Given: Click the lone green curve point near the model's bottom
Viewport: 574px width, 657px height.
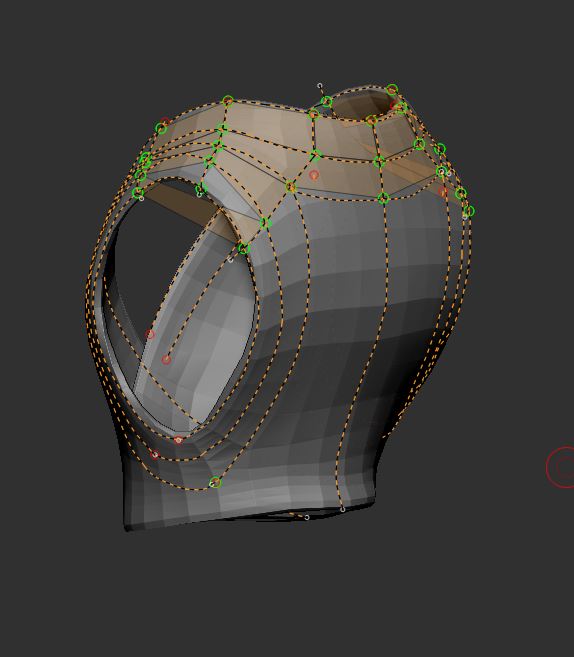Looking at the screenshot, I should click(215, 482).
